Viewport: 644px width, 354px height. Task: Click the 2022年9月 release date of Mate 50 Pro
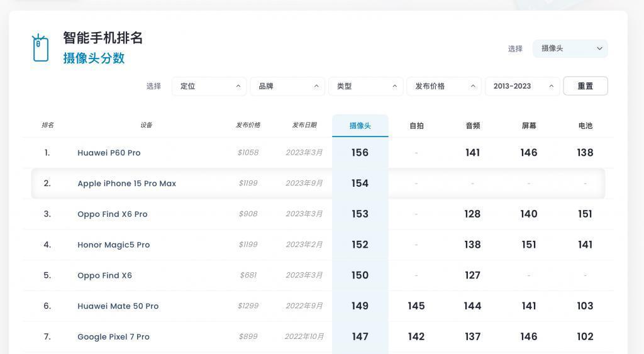tap(304, 306)
